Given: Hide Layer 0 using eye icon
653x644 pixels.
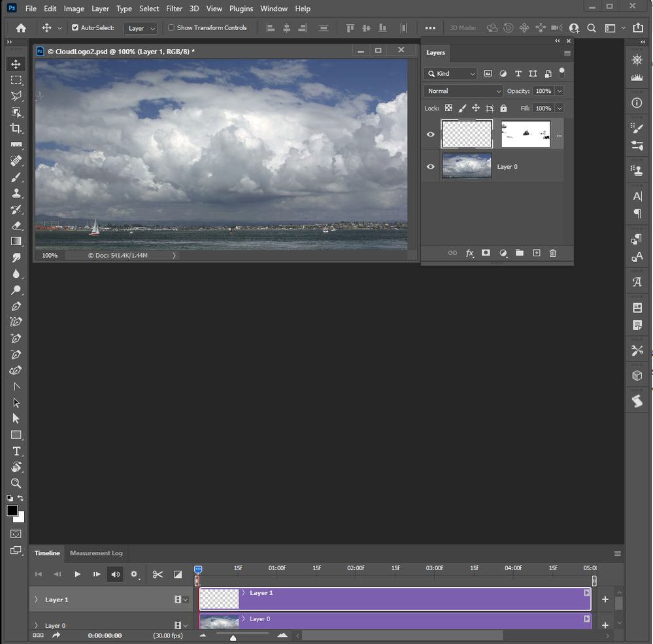Looking at the screenshot, I should (431, 167).
